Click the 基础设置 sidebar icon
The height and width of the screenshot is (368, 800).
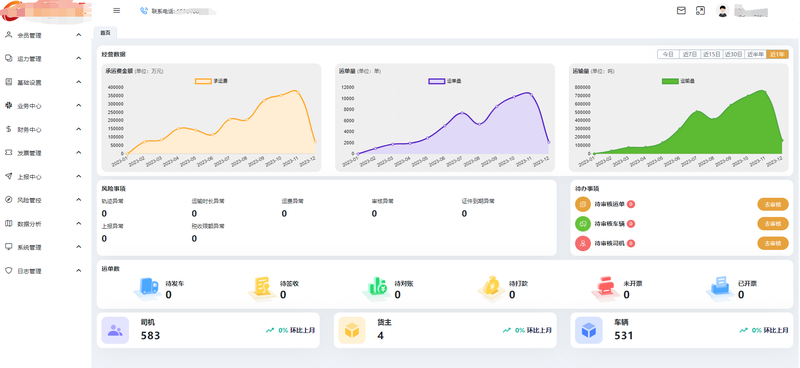8,82
